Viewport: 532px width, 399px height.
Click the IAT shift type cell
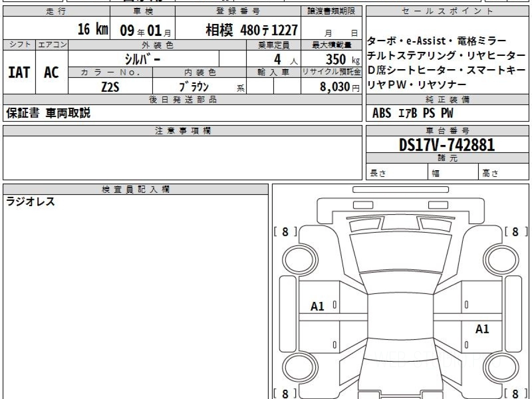[x=19, y=73]
